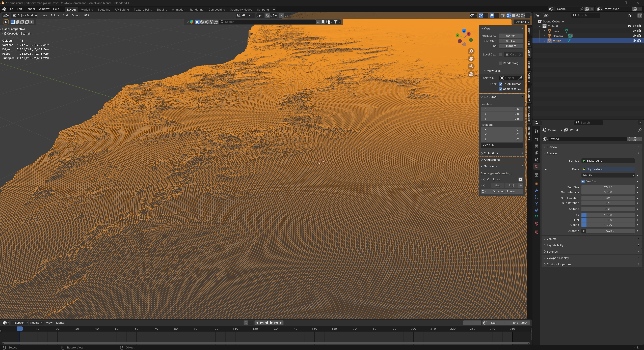The height and width of the screenshot is (350, 644).
Task: Open the Nishita sky type dropdown
Action: [x=608, y=175]
